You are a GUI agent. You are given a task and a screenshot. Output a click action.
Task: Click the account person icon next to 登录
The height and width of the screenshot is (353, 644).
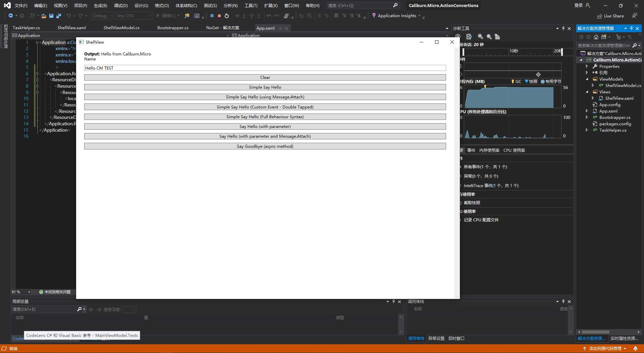point(588,5)
